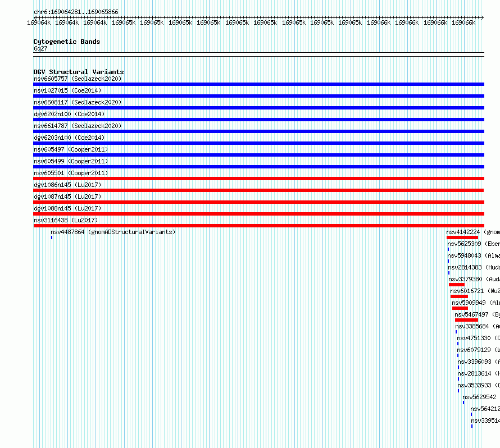Screen dimensions: 500x448
Task: Click the red bar under nsv6016721
Action: 459,296
